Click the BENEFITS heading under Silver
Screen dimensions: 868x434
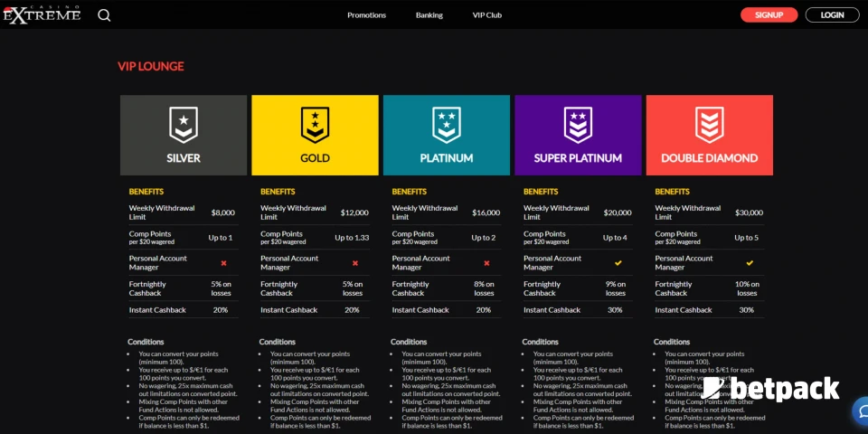pyautogui.click(x=146, y=192)
